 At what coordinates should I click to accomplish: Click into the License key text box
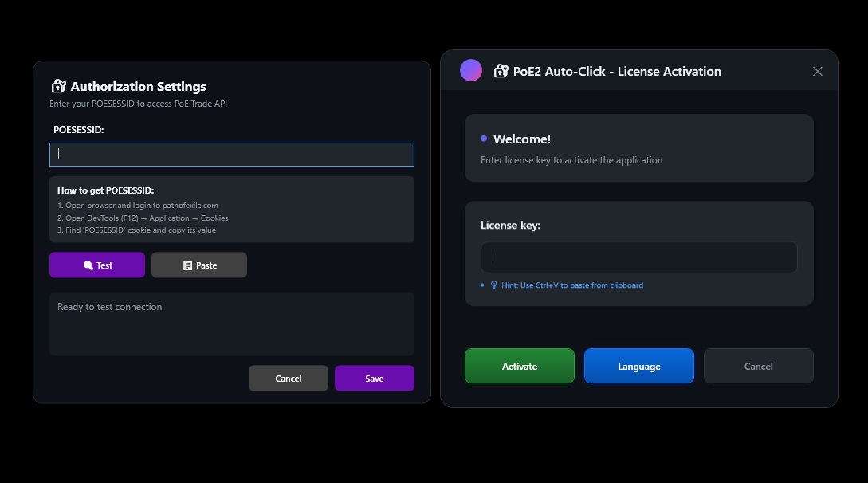click(x=638, y=257)
